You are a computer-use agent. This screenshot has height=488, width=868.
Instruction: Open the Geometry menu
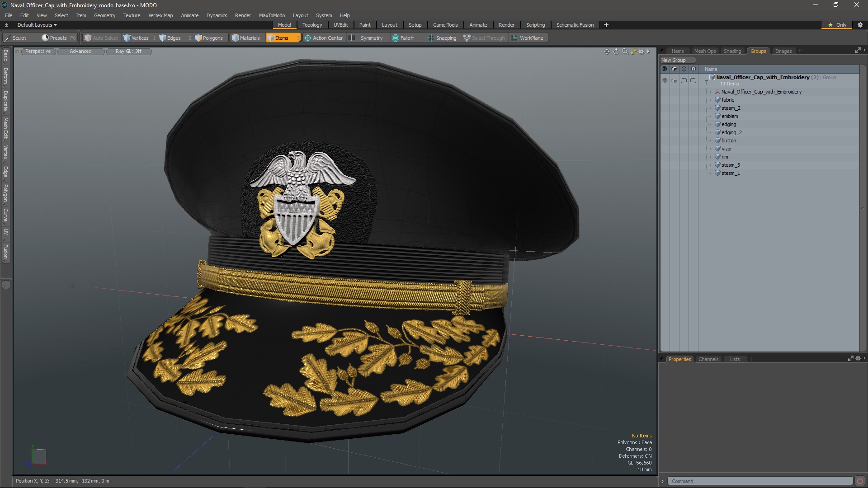pyautogui.click(x=104, y=15)
